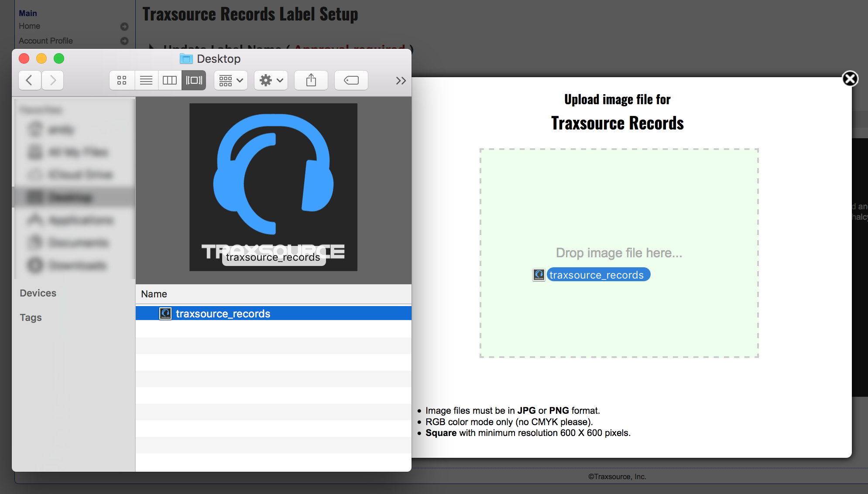Open the gear Action menu dropdown

(271, 80)
